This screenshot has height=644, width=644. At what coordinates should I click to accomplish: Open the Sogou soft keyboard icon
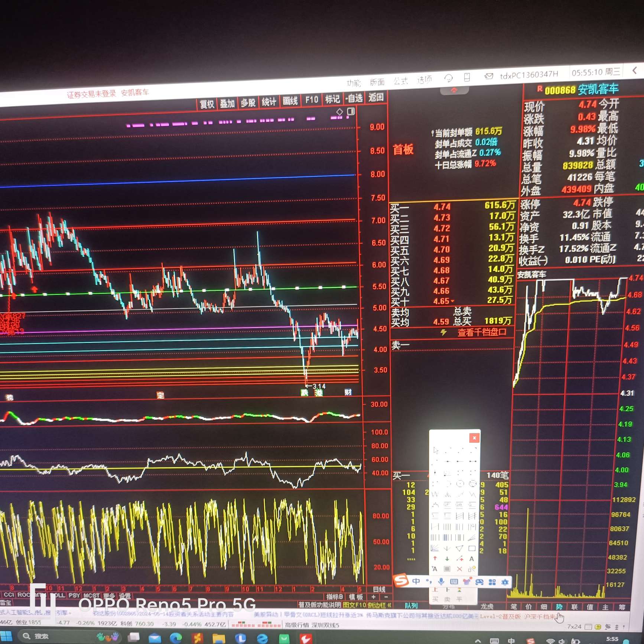tap(454, 582)
